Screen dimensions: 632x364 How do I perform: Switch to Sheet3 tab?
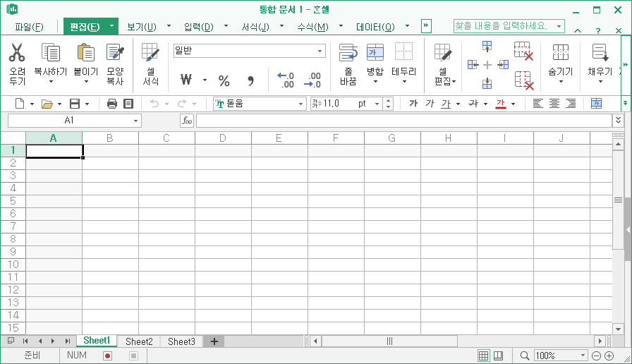[x=181, y=341]
